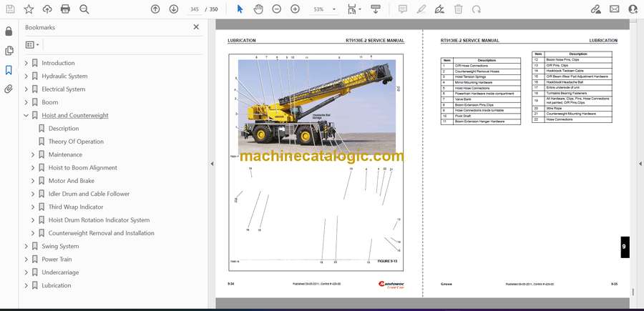Zoom in with the plus button

tap(295, 9)
